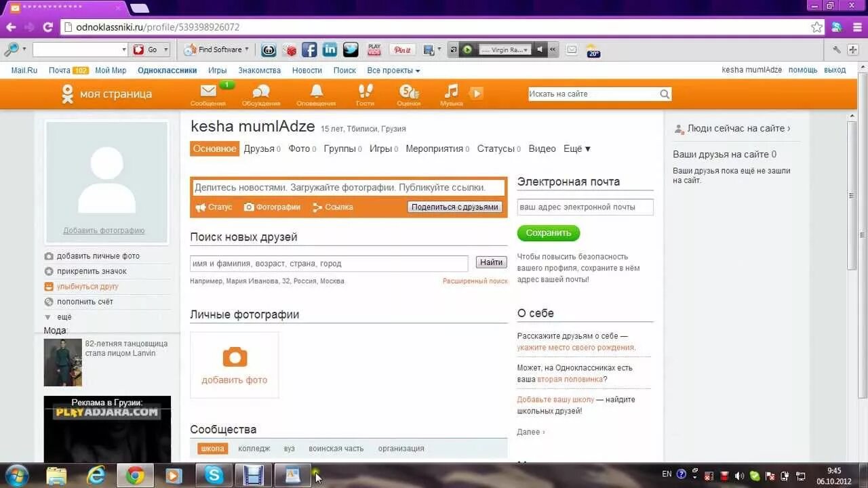Click the 'выход' logout link
Image resolution: width=868 pixels, height=488 pixels.
click(x=835, y=70)
